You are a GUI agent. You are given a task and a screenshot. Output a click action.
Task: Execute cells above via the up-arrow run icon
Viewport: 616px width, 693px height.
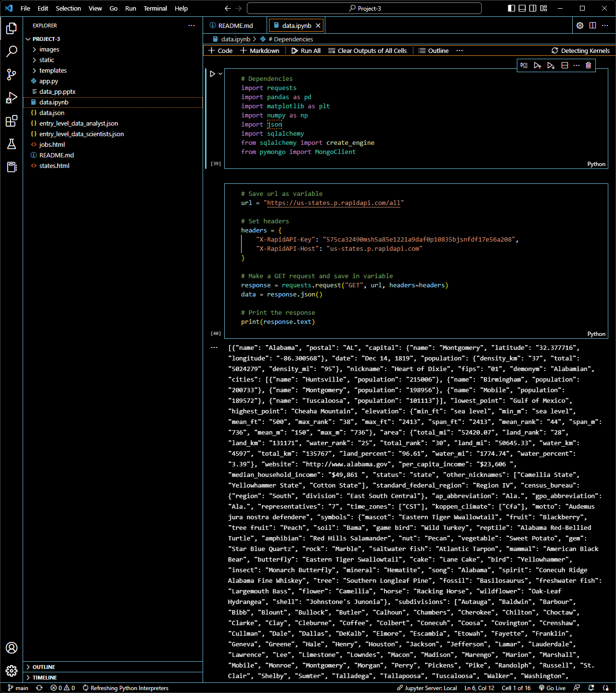click(538, 65)
